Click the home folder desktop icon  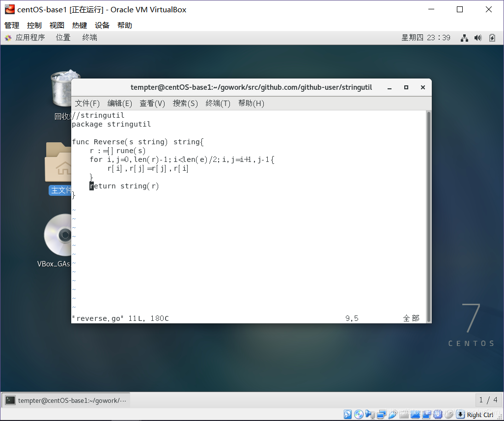(58, 162)
